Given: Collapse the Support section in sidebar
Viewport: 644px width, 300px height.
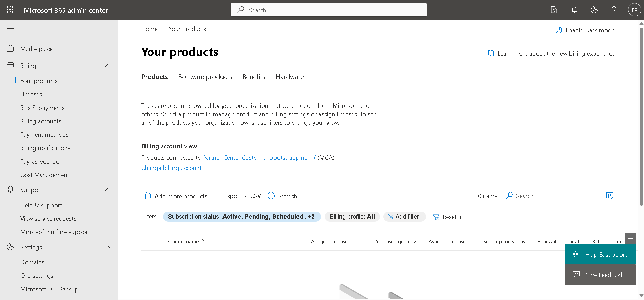Looking at the screenshot, I should (x=108, y=189).
